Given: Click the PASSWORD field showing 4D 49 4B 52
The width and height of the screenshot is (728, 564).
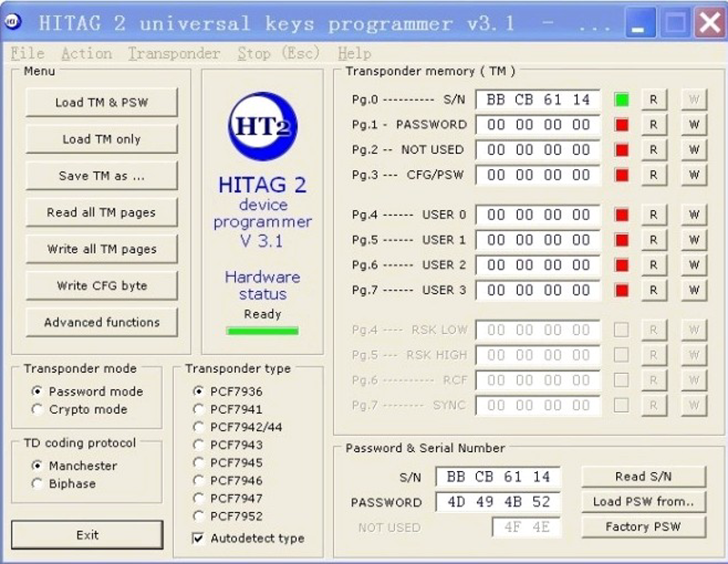Looking at the screenshot, I should [x=498, y=502].
